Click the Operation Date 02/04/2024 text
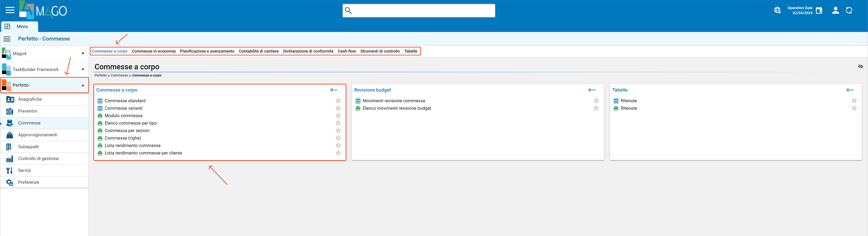Viewport: 868px width, 236px height. coord(800,11)
